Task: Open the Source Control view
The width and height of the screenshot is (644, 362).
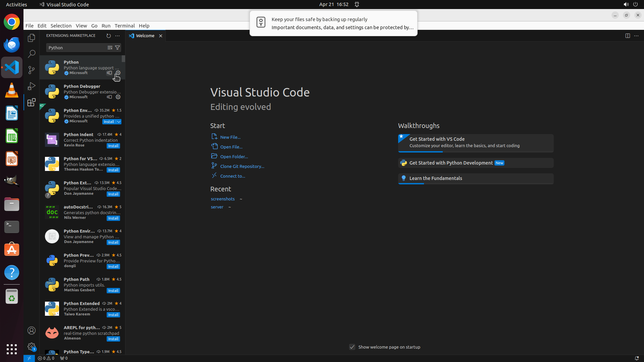Action: [x=32, y=70]
